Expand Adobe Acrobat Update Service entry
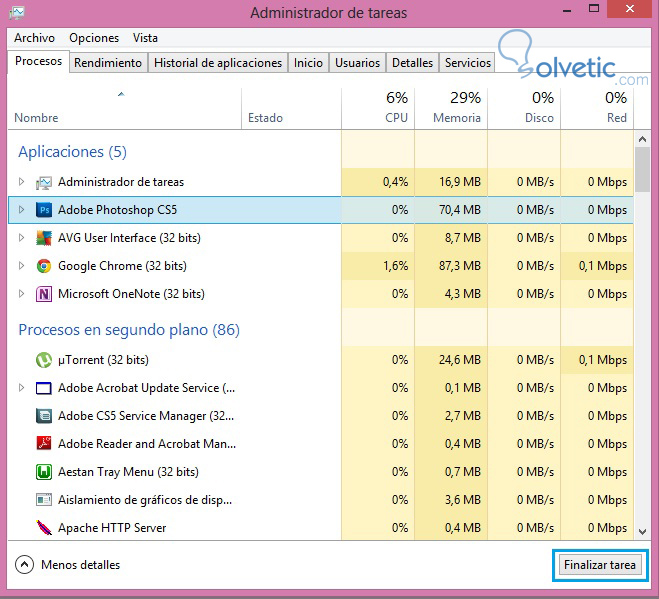This screenshot has width=659, height=599. coord(22,388)
